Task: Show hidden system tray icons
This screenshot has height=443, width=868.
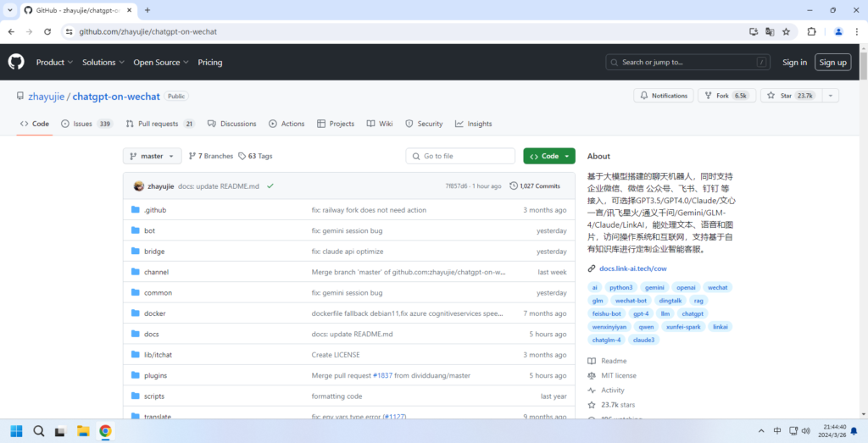Action: tap(761, 430)
